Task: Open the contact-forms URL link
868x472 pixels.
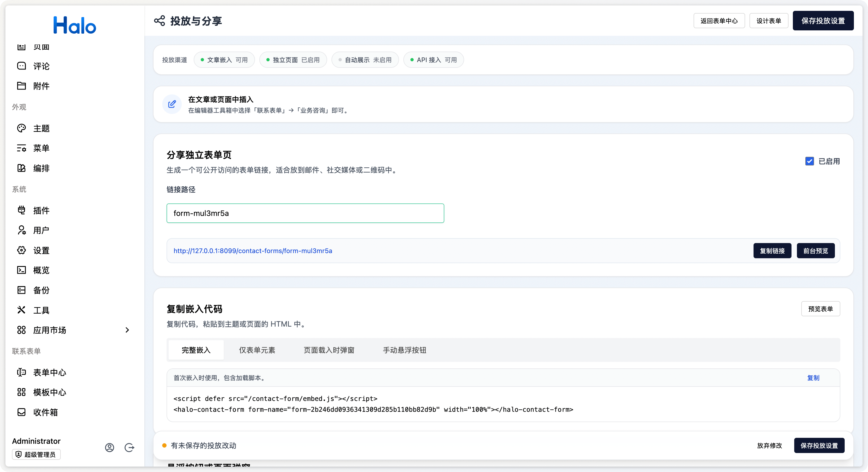Action: tap(253, 251)
